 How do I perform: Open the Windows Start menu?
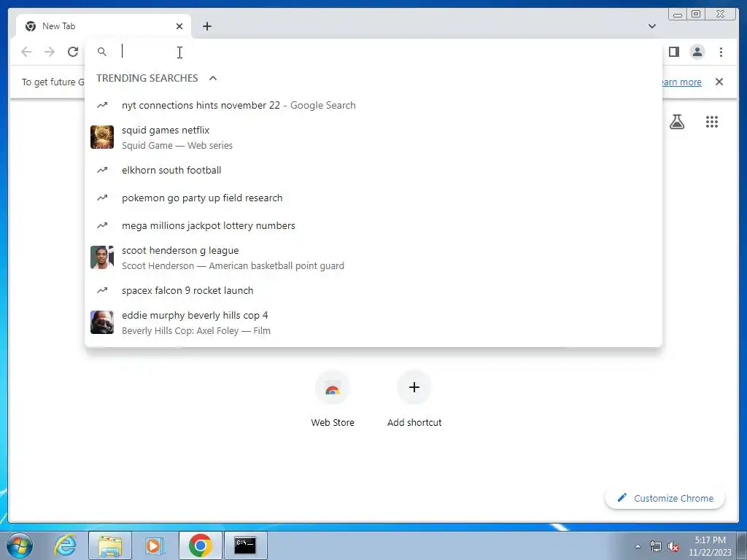(x=20, y=545)
